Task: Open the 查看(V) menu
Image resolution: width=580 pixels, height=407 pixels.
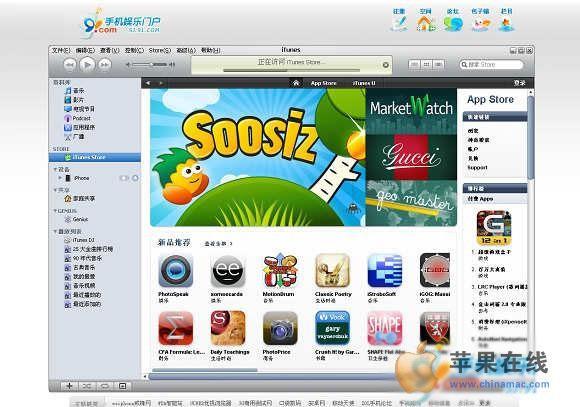Action: tap(109, 50)
